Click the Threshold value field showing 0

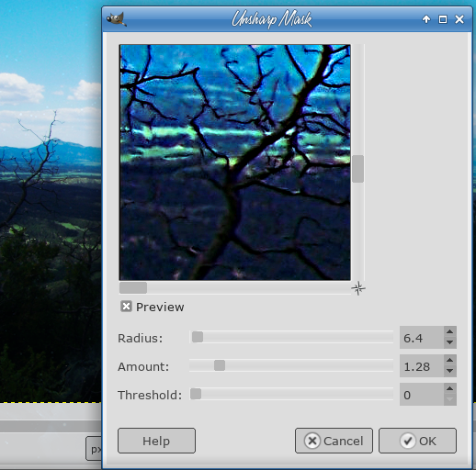click(x=422, y=395)
